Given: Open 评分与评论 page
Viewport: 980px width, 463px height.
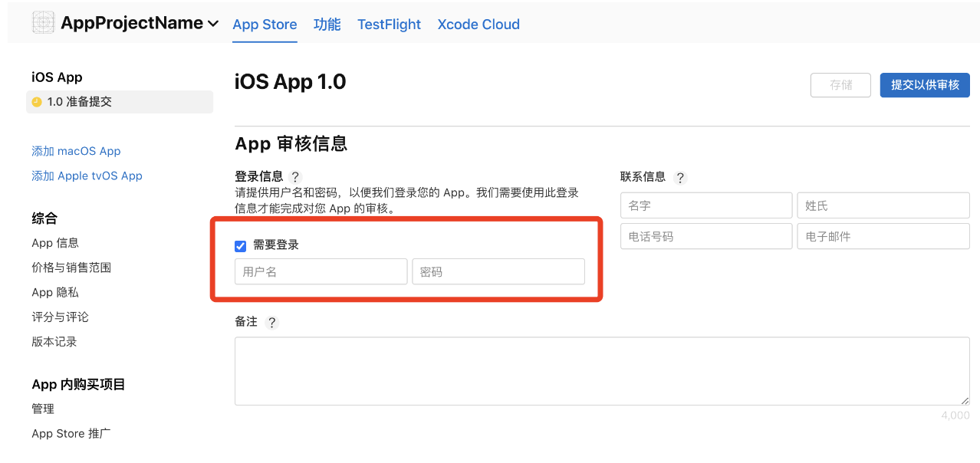Looking at the screenshot, I should point(60,317).
